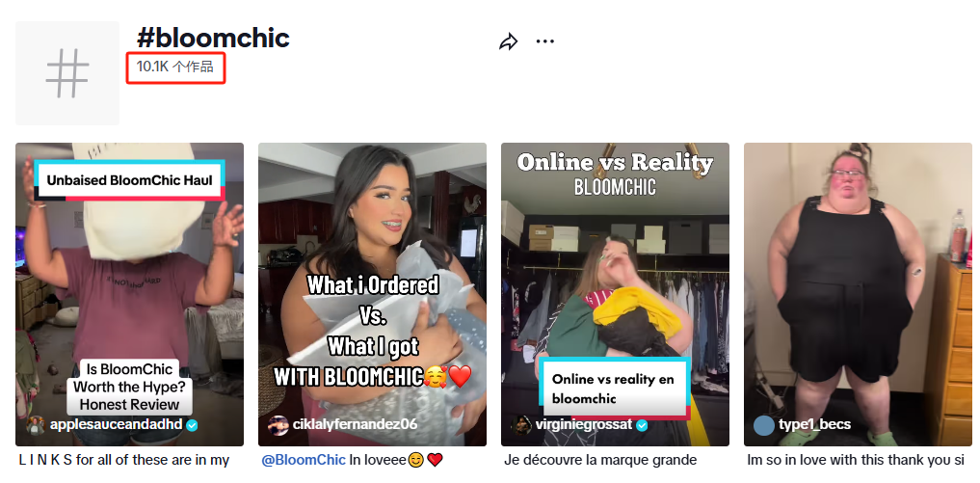
Task: Open the type1_becs black romper video
Action: tap(858, 294)
